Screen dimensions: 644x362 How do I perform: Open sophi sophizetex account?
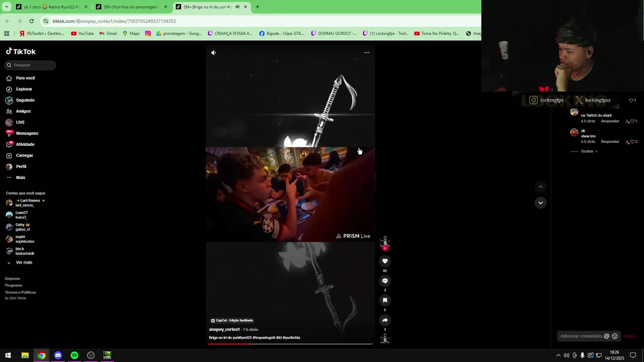(20, 239)
